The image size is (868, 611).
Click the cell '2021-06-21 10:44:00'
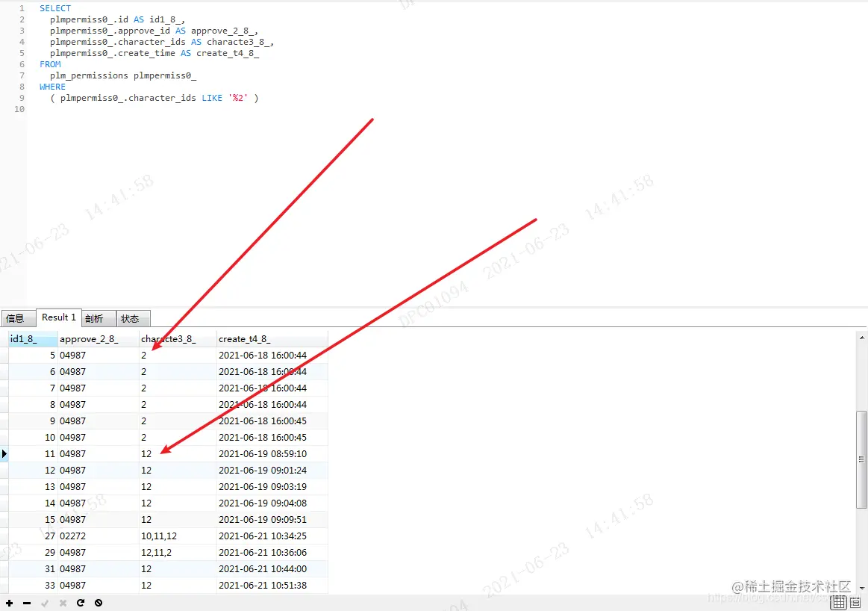click(x=272, y=569)
